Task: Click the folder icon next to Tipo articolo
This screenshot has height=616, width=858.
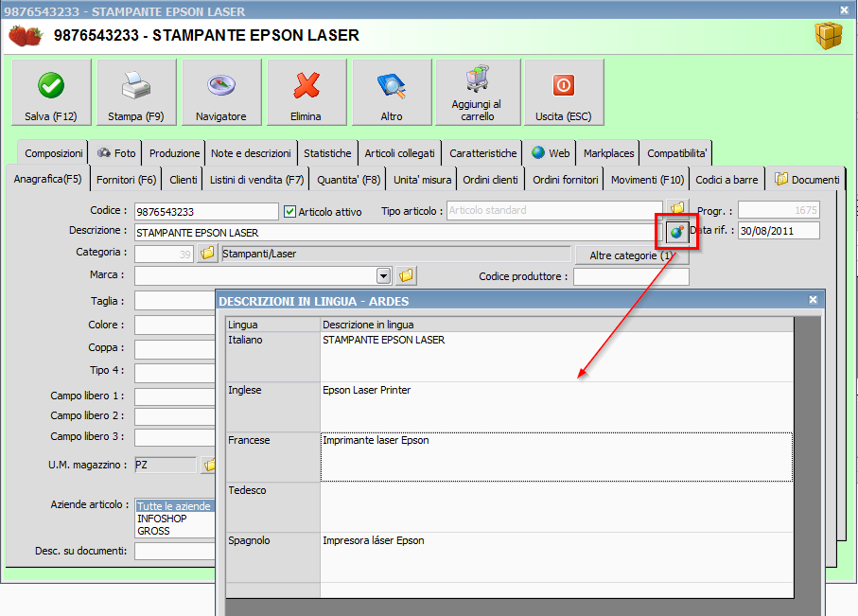Action: (677, 207)
